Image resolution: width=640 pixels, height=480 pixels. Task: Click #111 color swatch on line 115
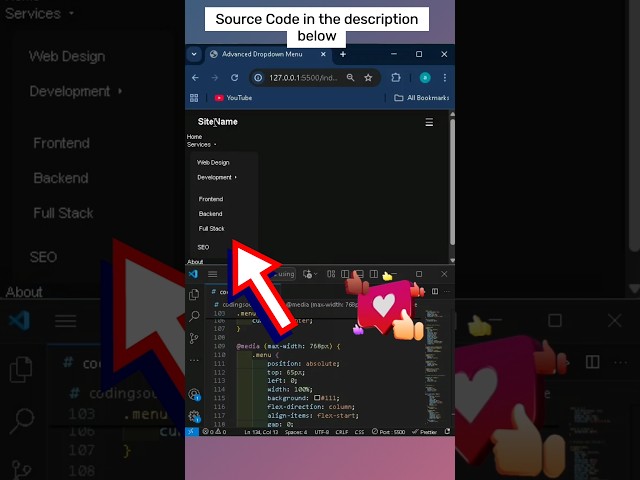click(x=317, y=398)
